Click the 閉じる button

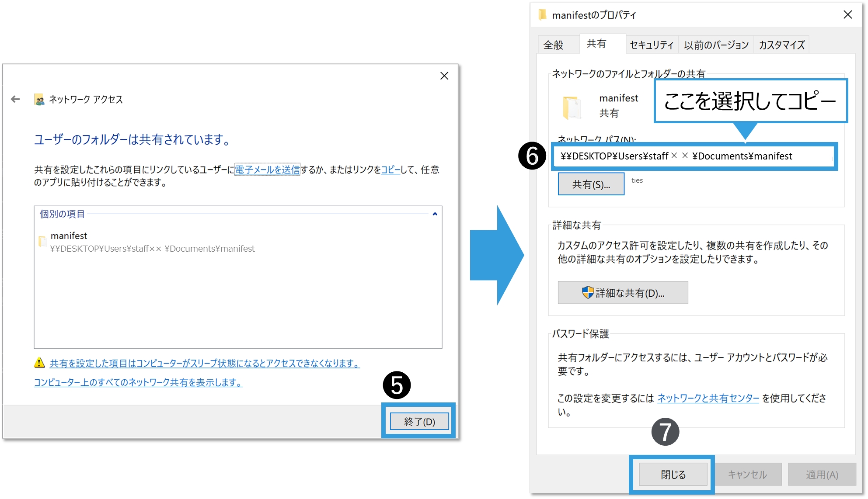pyautogui.click(x=673, y=475)
